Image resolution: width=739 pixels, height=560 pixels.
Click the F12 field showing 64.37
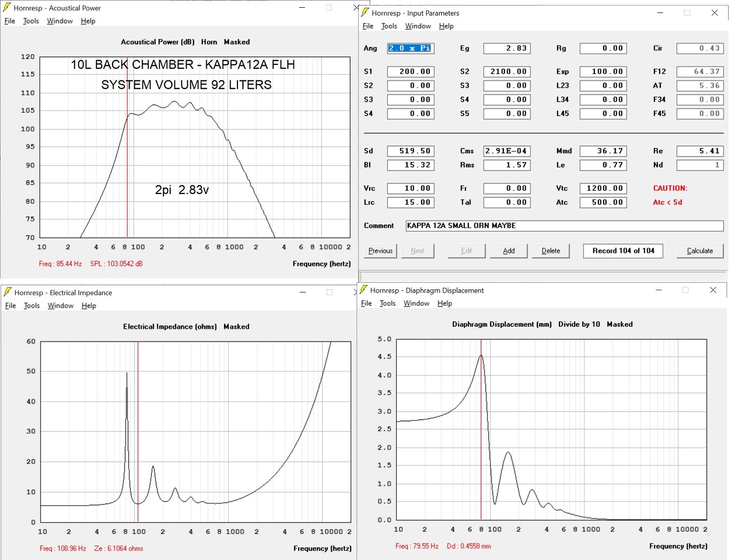700,72
